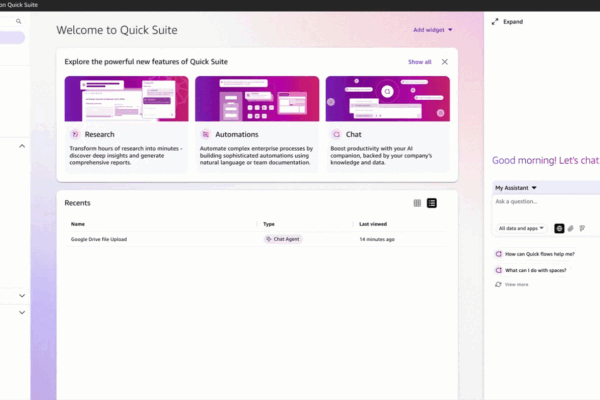
Task: Click View more suggestions
Action: [516, 284]
